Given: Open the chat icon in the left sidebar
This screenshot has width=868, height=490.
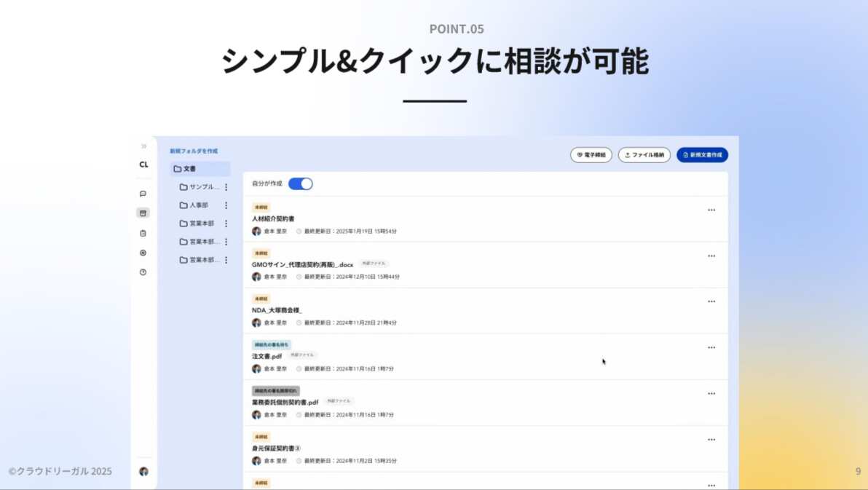Looking at the screenshot, I should [143, 193].
